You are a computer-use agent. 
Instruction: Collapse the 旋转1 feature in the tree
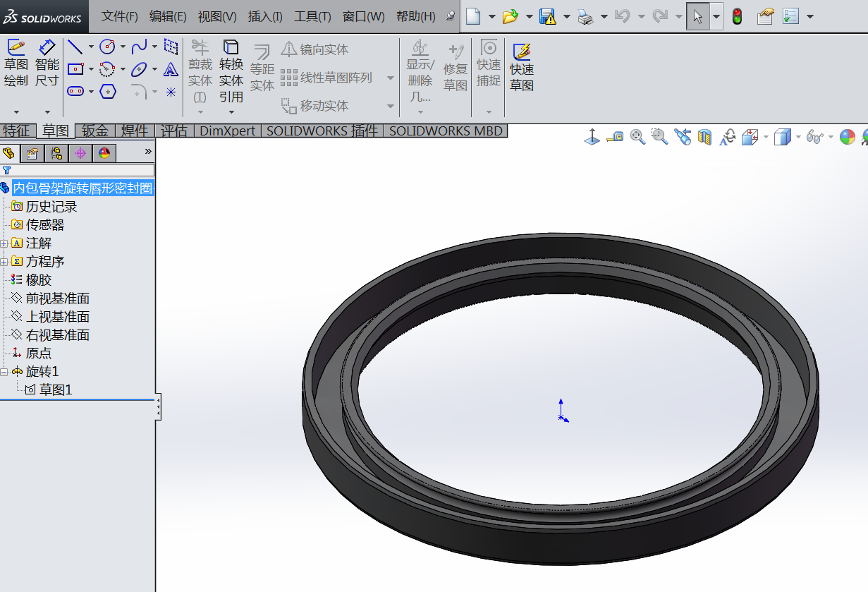click(x=6, y=372)
